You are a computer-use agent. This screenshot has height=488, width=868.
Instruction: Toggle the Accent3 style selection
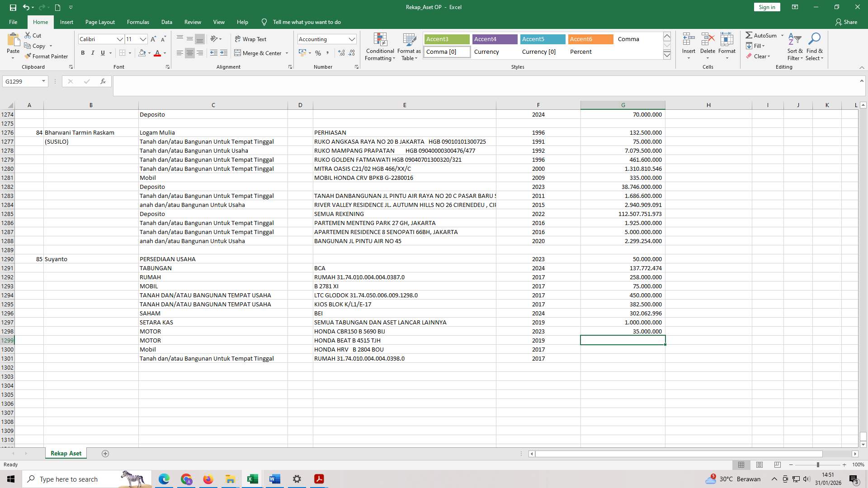[446, 39]
